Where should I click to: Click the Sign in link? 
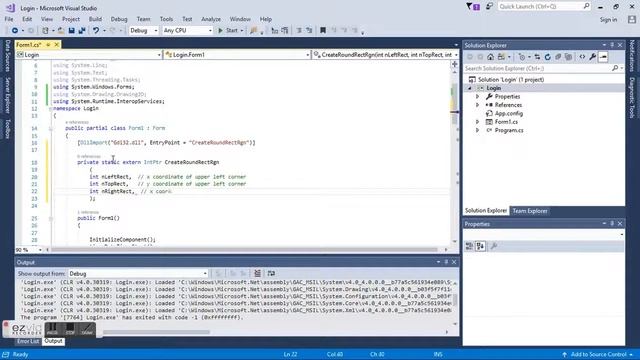(x=608, y=20)
